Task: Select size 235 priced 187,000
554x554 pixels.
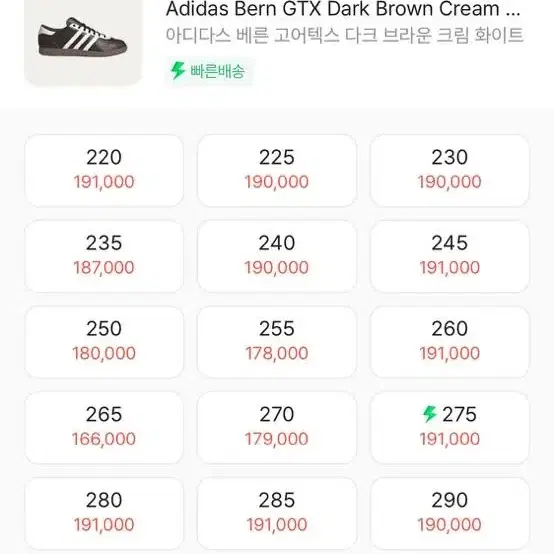Action: (x=104, y=256)
